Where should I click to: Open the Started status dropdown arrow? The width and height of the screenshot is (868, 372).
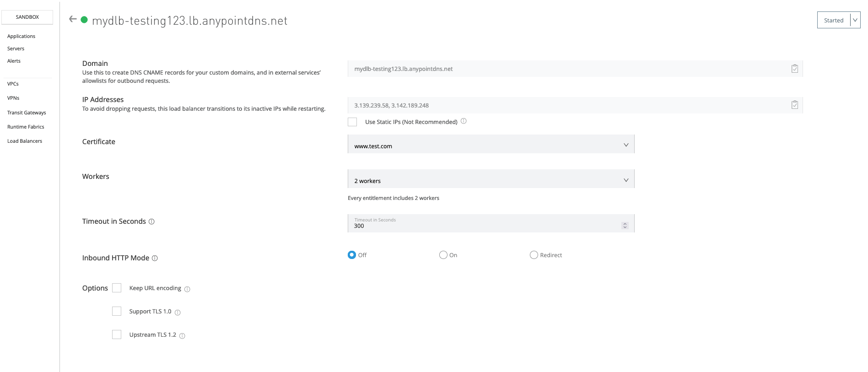[x=855, y=20]
